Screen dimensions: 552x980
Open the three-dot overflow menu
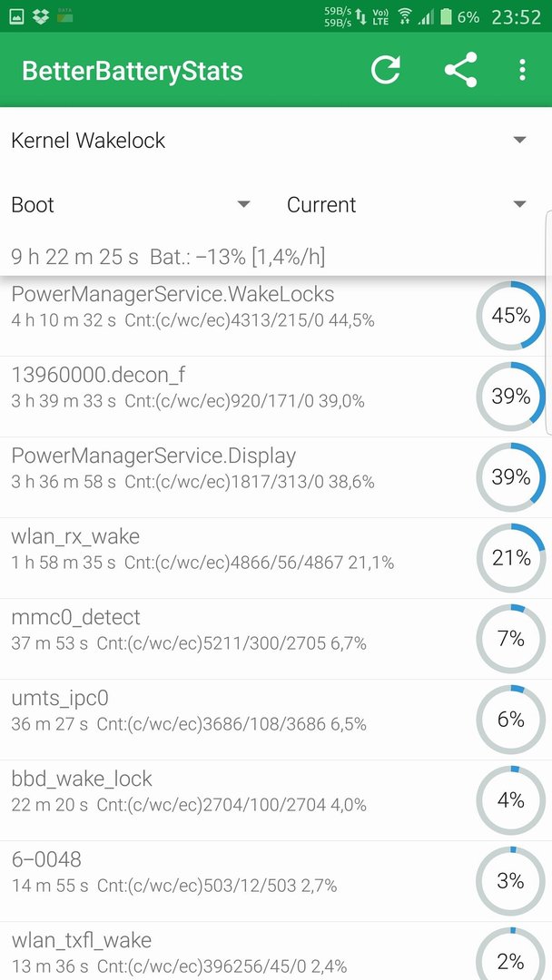pos(522,70)
